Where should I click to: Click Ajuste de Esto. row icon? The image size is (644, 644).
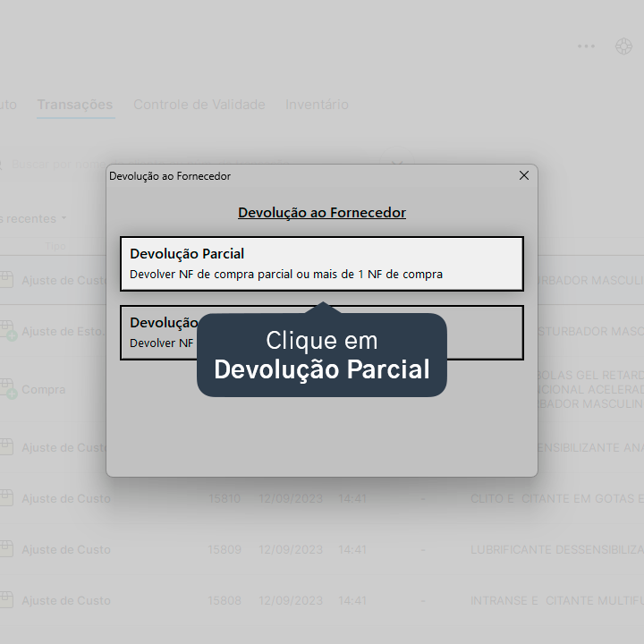click(7, 331)
